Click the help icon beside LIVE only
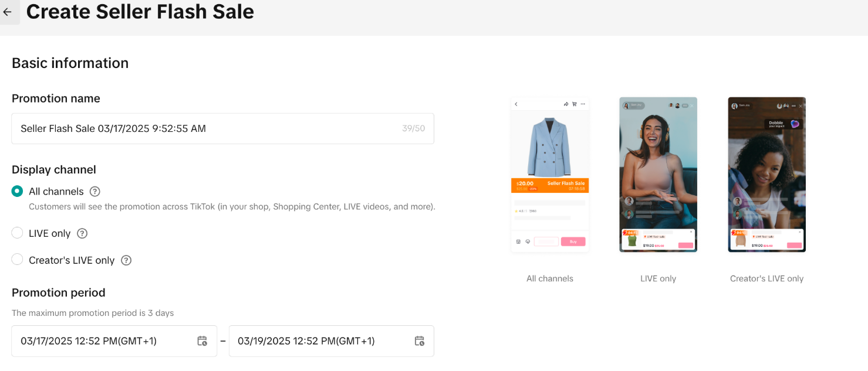Image resolution: width=868 pixels, height=371 pixels. click(82, 233)
